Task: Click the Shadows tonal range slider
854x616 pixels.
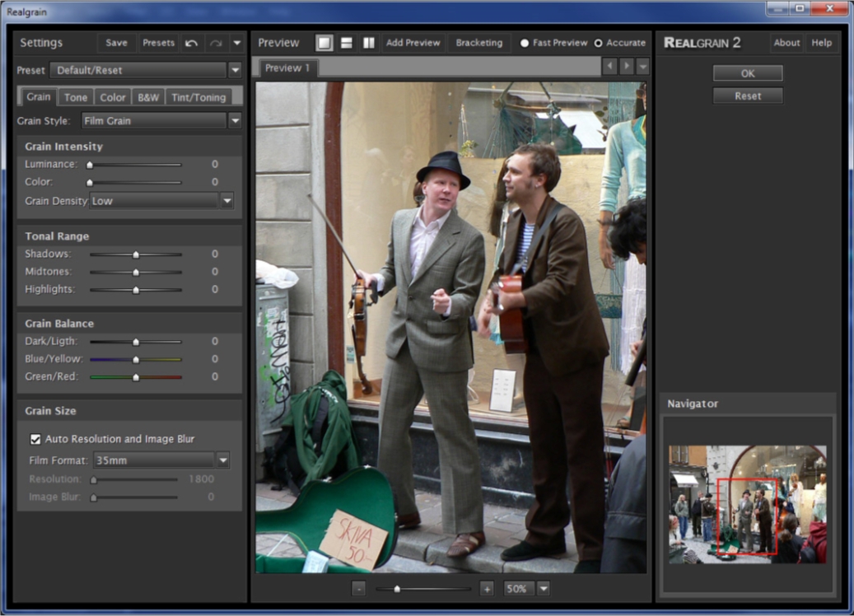Action: [x=136, y=254]
